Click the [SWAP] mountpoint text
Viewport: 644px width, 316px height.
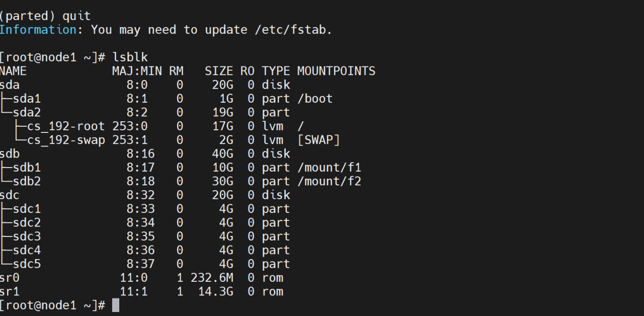point(318,140)
